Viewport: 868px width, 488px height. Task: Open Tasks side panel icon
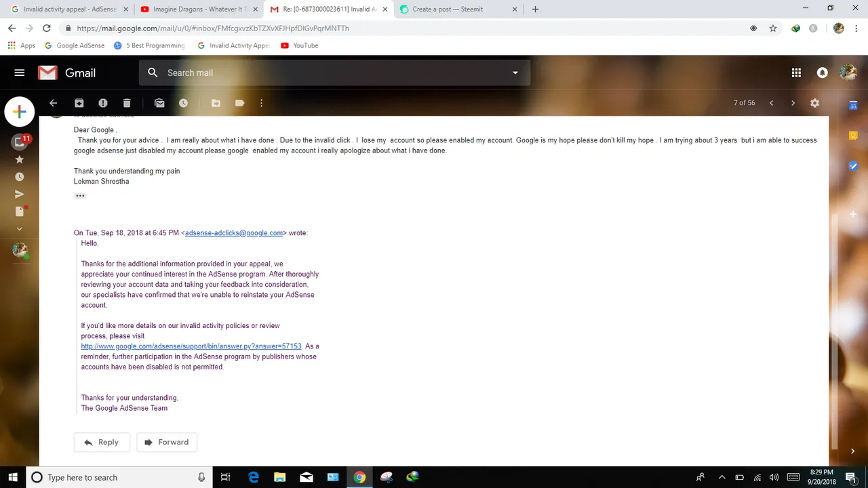click(x=854, y=166)
